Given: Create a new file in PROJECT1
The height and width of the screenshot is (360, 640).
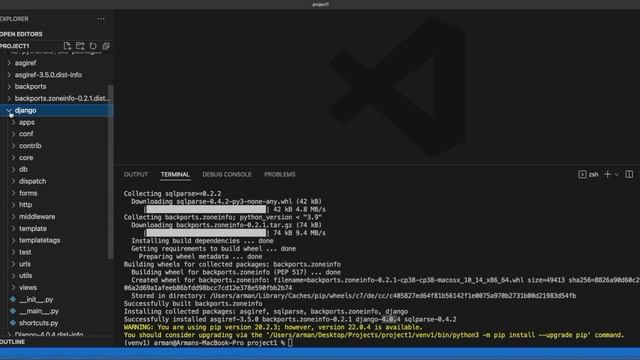Looking at the screenshot, I should [x=67, y=46].
